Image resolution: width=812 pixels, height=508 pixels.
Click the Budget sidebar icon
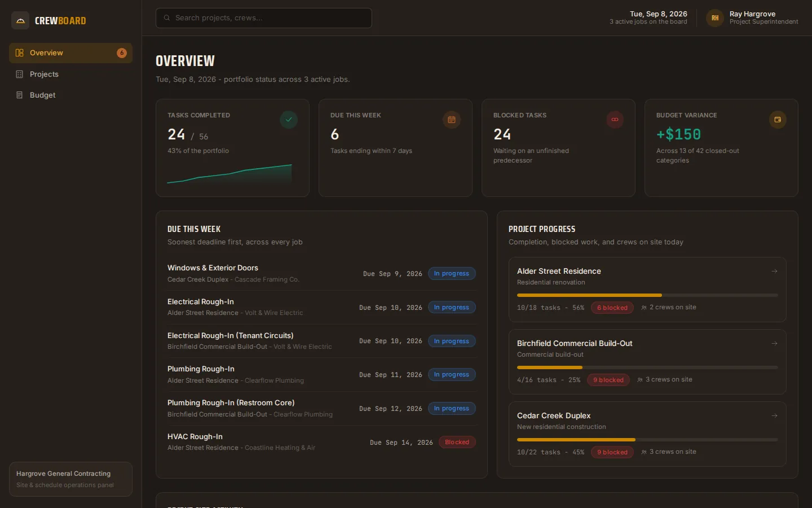coord(19,95)
